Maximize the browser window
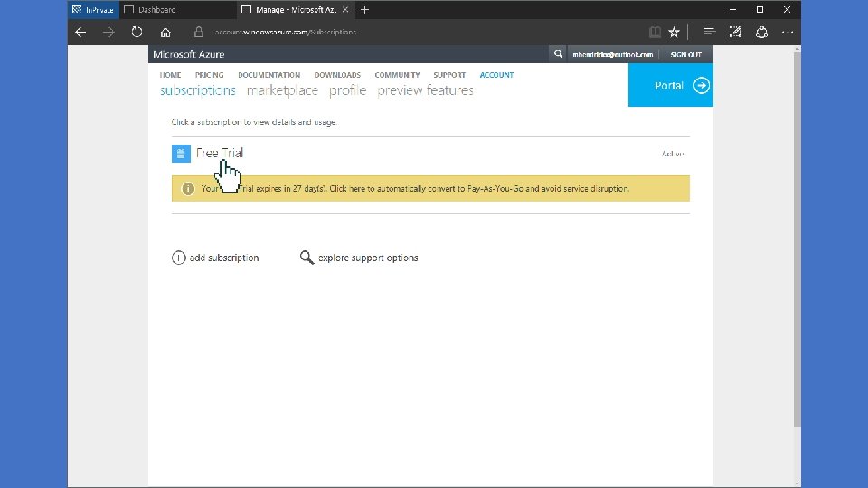Viewport: 868px width, 488px height. click(760, 9)
